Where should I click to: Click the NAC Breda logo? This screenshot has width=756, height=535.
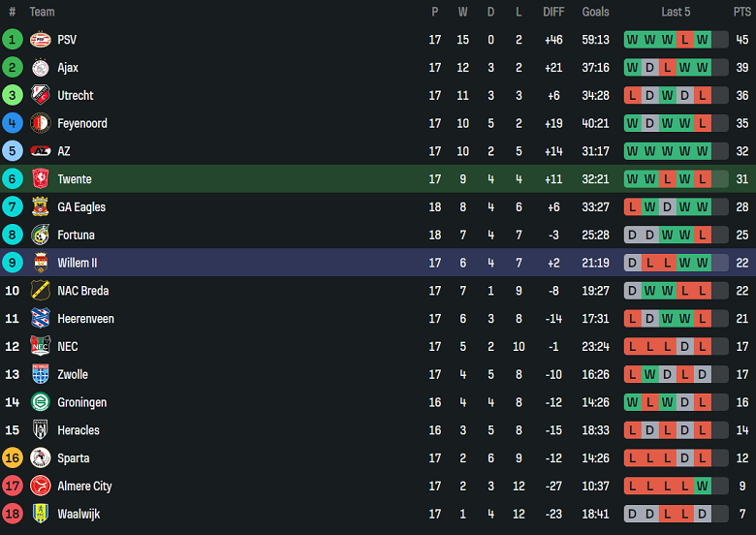(x=40, y=291)
